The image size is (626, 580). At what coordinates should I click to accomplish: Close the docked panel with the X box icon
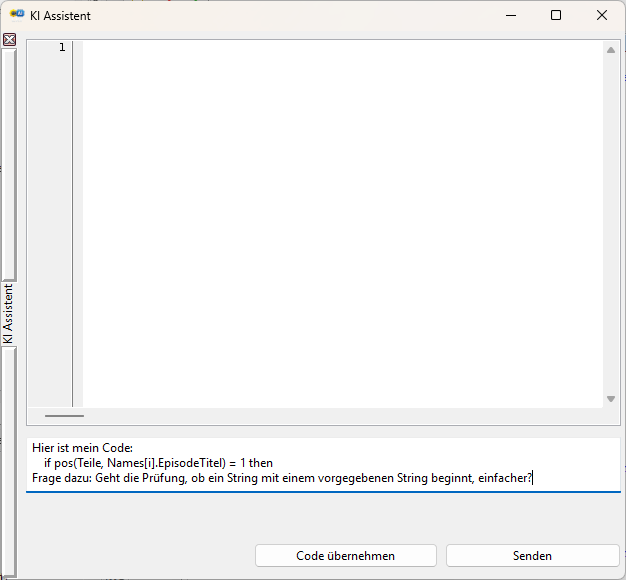(10, 40)
